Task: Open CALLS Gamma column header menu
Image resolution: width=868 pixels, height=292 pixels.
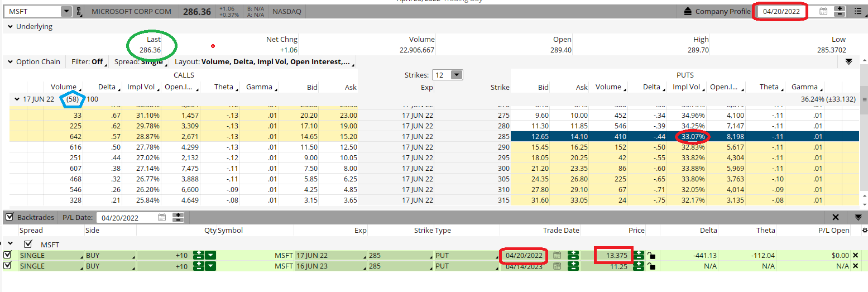Action: 261,87
